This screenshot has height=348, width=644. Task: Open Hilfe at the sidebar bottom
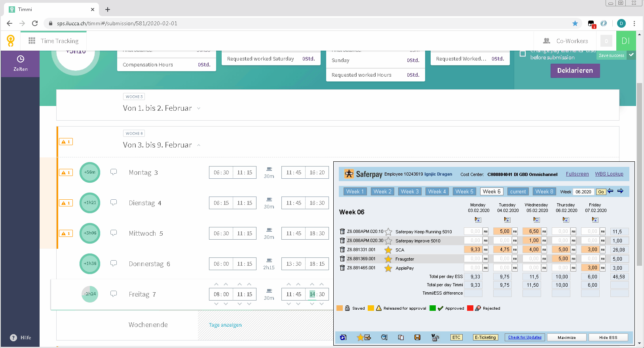point(21,337)
